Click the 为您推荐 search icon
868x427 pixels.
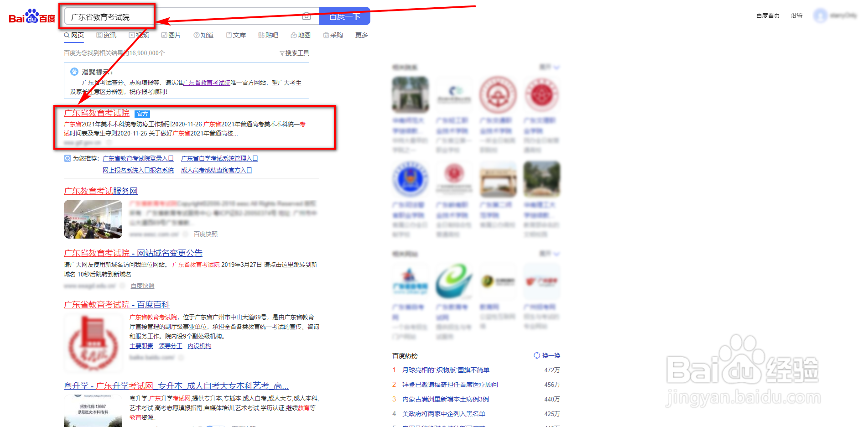pos(68,158)
